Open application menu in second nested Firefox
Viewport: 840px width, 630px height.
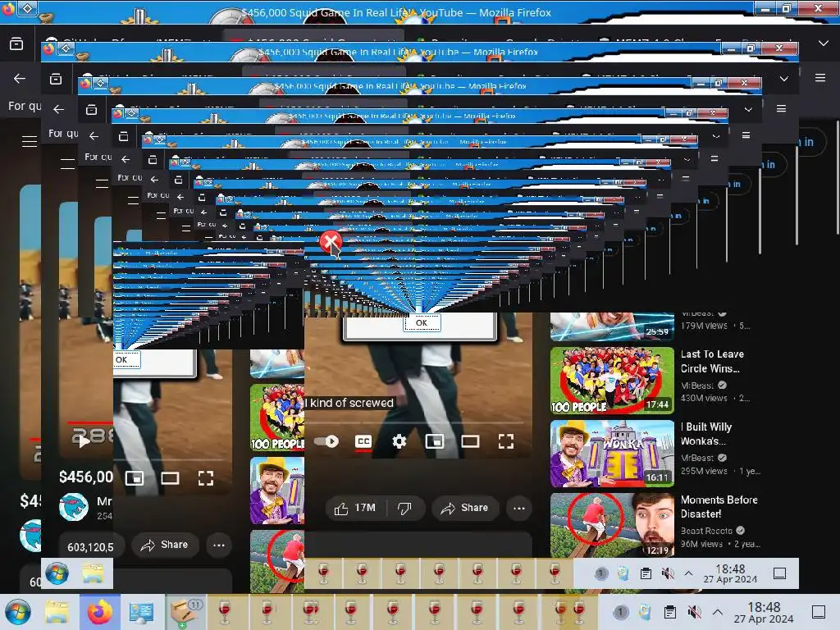tap(782, 108)
